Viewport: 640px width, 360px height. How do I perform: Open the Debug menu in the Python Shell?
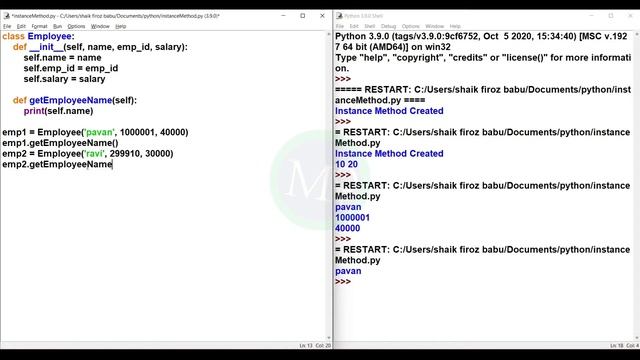coord(388,26)
